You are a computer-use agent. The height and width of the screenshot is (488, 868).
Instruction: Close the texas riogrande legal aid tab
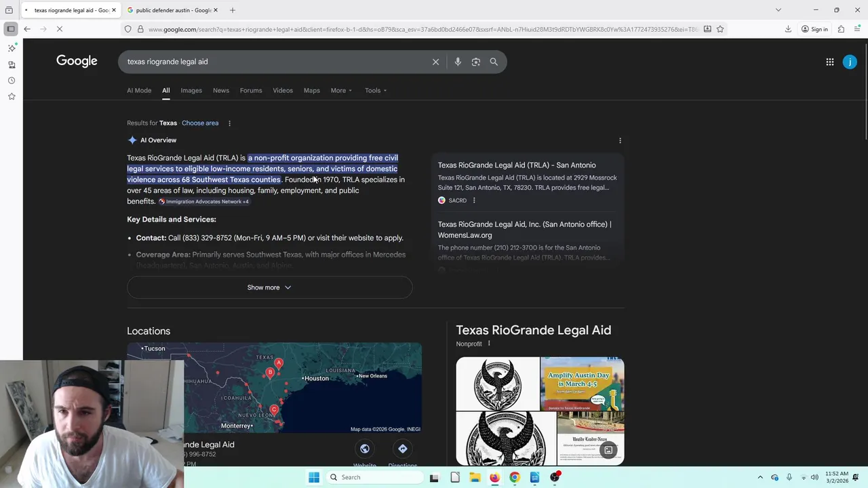point(114,10)
